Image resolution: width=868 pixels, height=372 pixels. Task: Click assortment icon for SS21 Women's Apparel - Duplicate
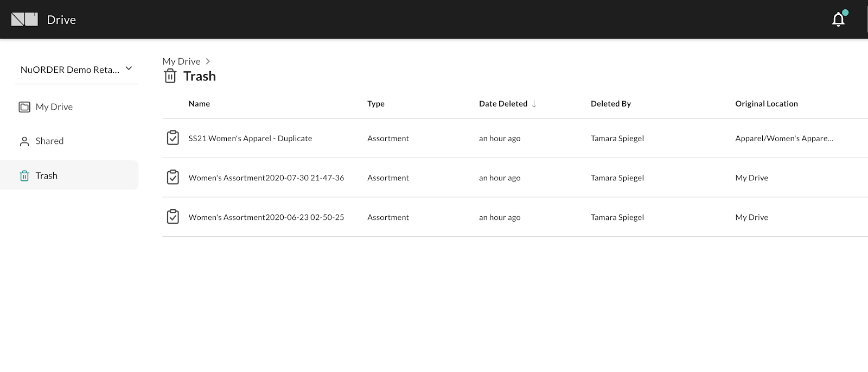(x=173, y=138)
